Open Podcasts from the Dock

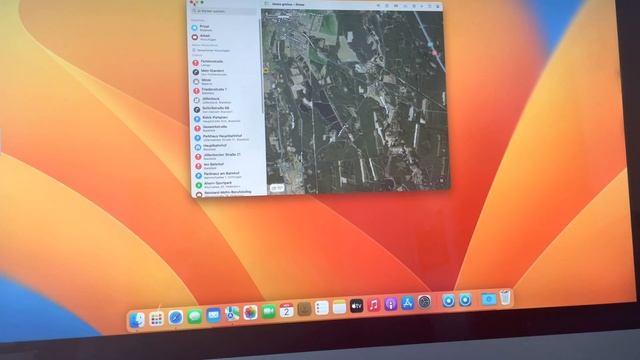point(391,304)
